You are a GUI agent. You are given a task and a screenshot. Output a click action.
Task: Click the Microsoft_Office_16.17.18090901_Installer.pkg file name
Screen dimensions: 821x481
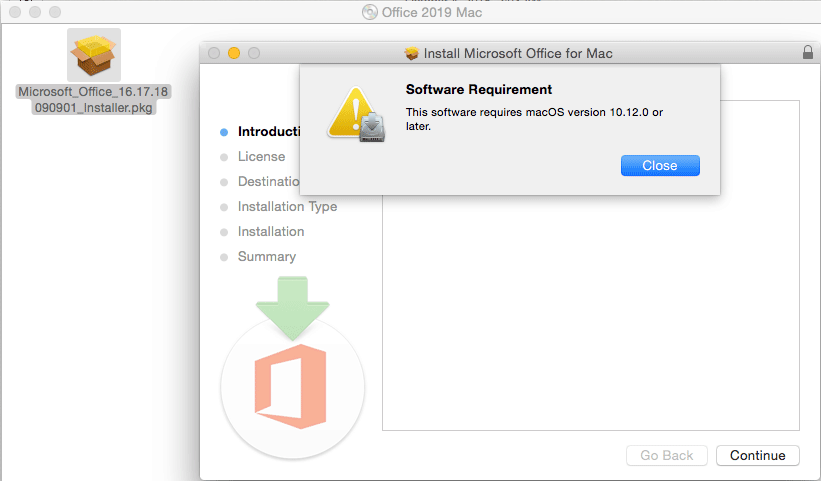(x=94, y=99)
